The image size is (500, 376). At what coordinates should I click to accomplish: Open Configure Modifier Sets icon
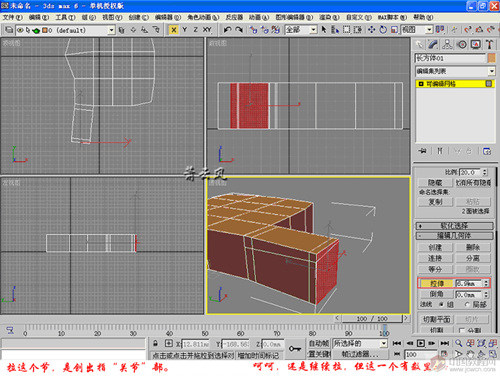pos(487,151)
